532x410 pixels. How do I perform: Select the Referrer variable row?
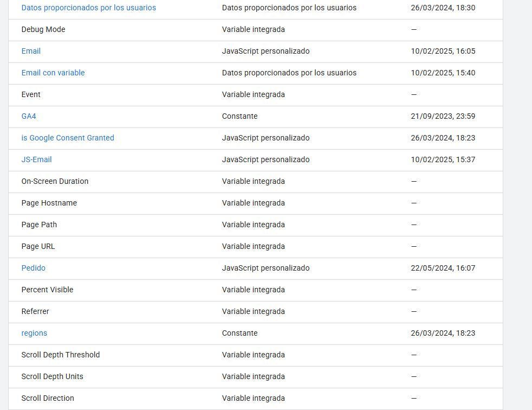coord(256,312)
